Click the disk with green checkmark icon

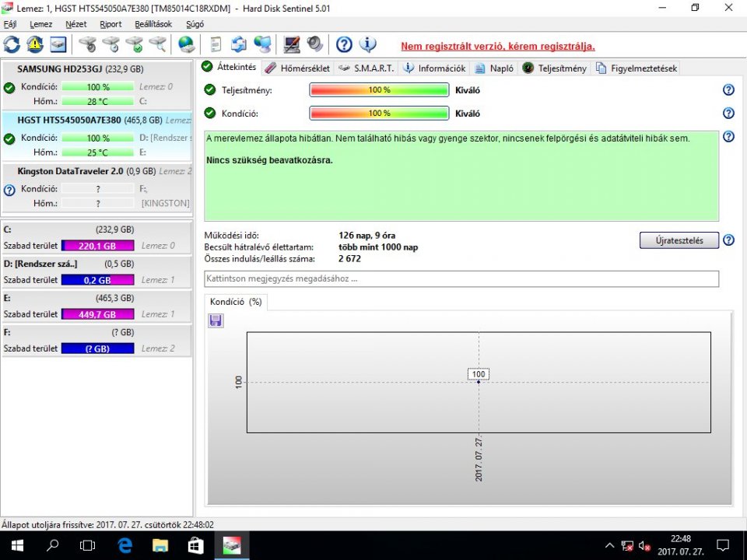pyautogui.click(x=135, y=45)
